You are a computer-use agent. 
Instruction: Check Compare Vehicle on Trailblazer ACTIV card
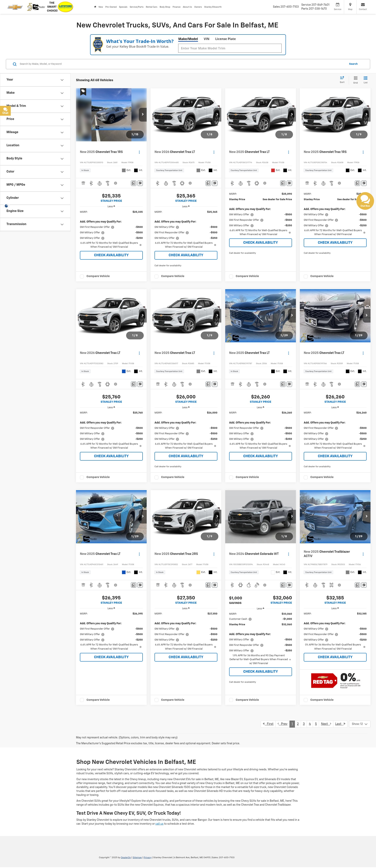[306, 700]
